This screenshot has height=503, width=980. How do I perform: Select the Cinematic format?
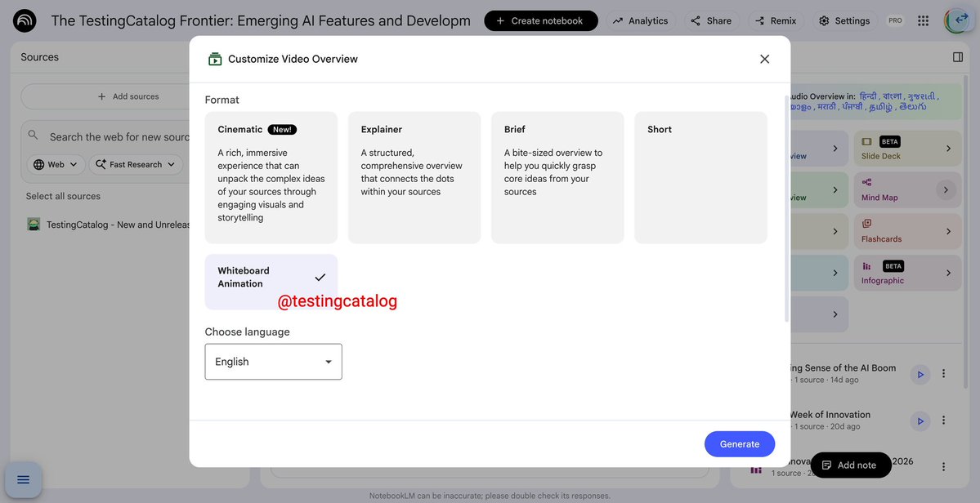point(271,177)
